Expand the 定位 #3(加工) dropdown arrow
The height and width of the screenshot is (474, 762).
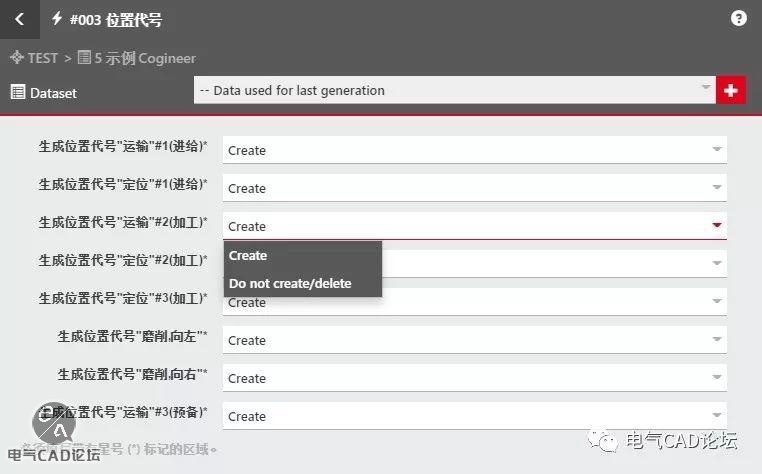pos(716,302)
